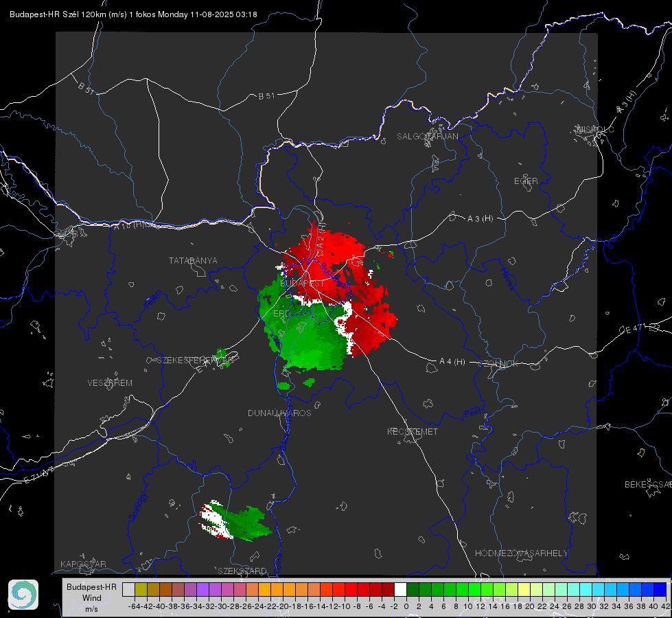672x618 pixels.
Task: Click the SALGÓTARJÁN city label
Action: 427,137
